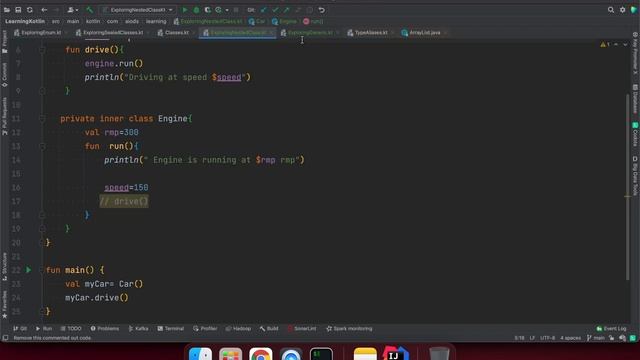The image size is (640, 360).
Task: Open the ExploringNestedClassKt run configuration dropdown
Action: pyautogui.click(x=138, y=10)
